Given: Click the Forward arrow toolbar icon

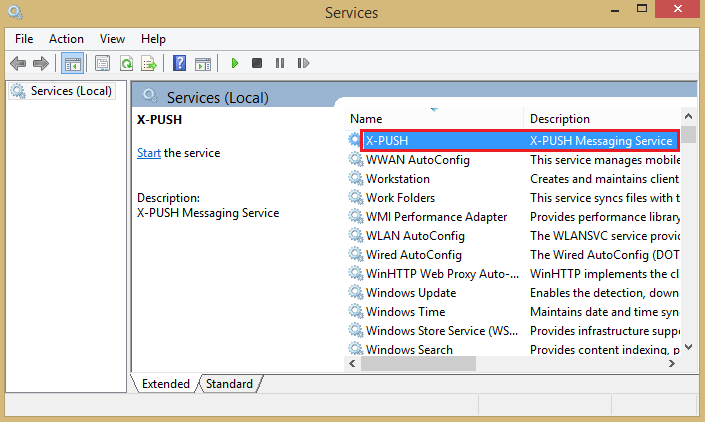Looking at the screenshot, I should (41, 63).
